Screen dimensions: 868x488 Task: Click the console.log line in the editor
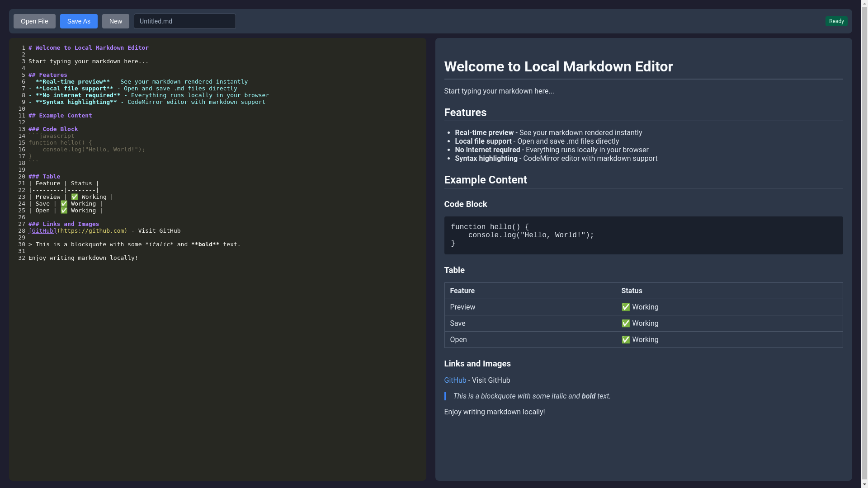coord(94,150)
